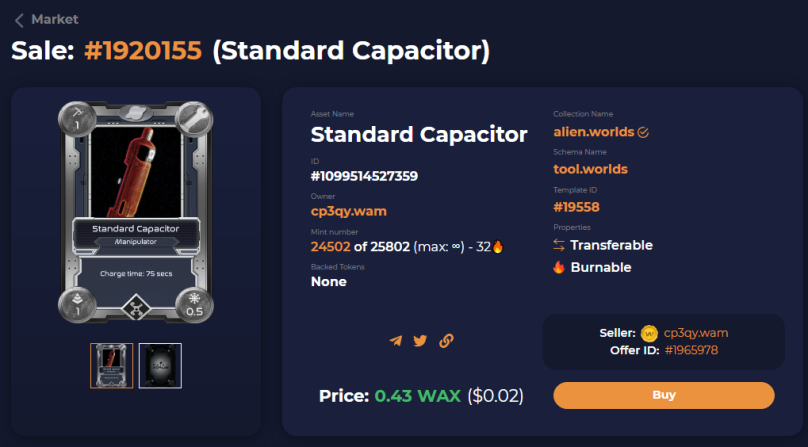Open the alien.worlds collection
This screenshot has height=447, width=808.
[594, 132]
